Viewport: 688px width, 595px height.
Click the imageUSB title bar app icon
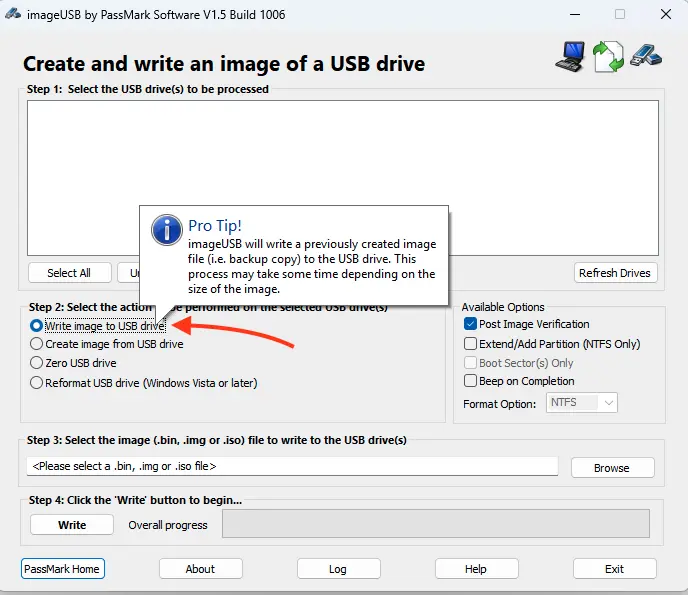pyautogui.click(x=13, y=14)
